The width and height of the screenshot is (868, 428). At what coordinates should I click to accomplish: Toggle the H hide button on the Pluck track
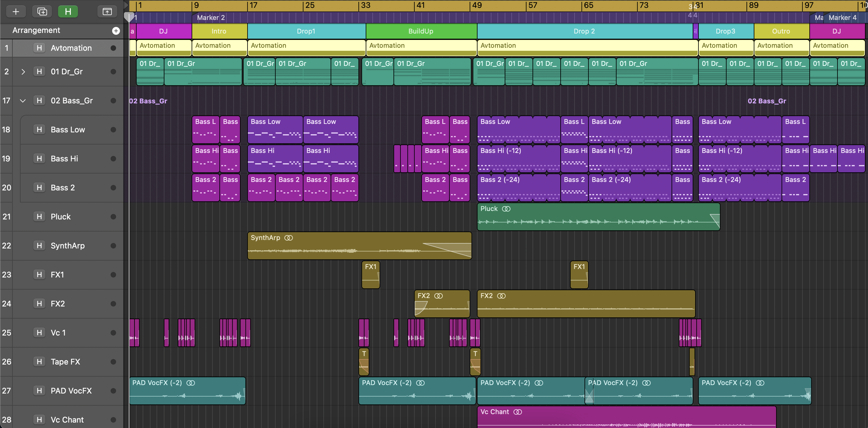pos(39,217)
